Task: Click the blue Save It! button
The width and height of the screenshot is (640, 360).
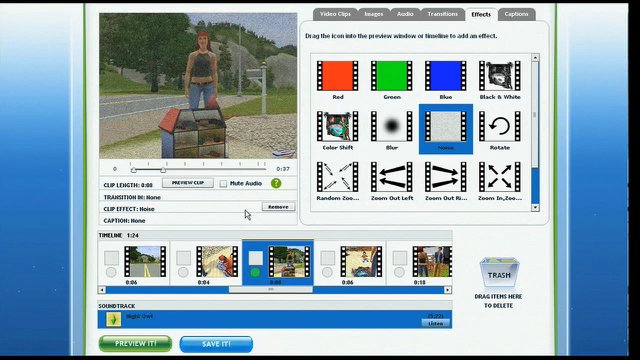Action: pyautogui.click(x=216, y=344)
